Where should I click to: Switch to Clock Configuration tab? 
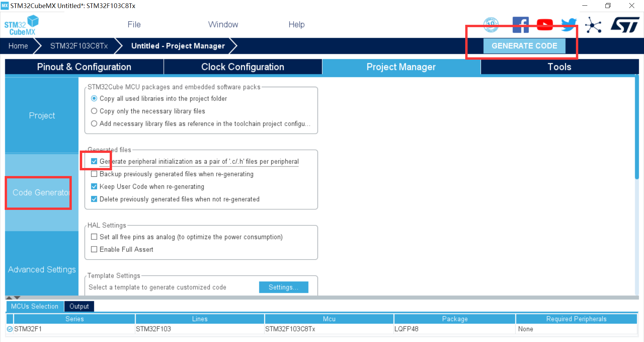pos(243,67)
